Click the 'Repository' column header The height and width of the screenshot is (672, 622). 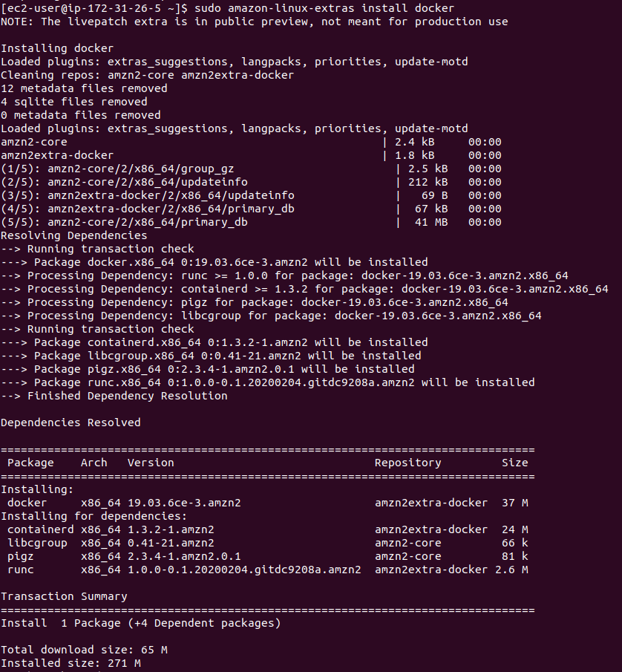coord(407,463)
